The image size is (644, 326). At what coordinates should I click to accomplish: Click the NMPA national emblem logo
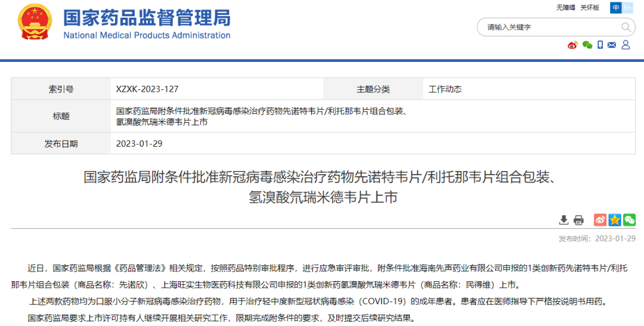(x=36, y=22)
